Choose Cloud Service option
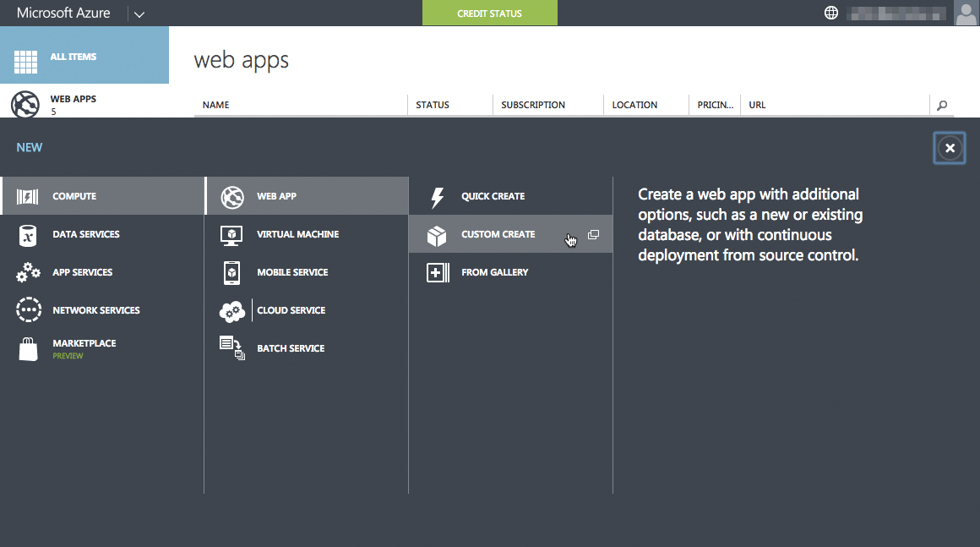This screenshot has width=980, height=547. 307,310
